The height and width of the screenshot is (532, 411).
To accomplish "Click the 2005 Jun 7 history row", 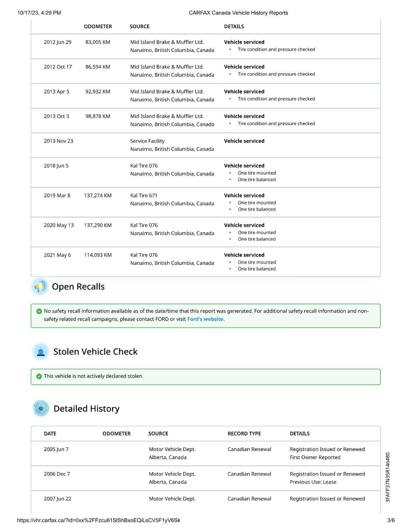I will pyautogui.click(x=56, y=449).
